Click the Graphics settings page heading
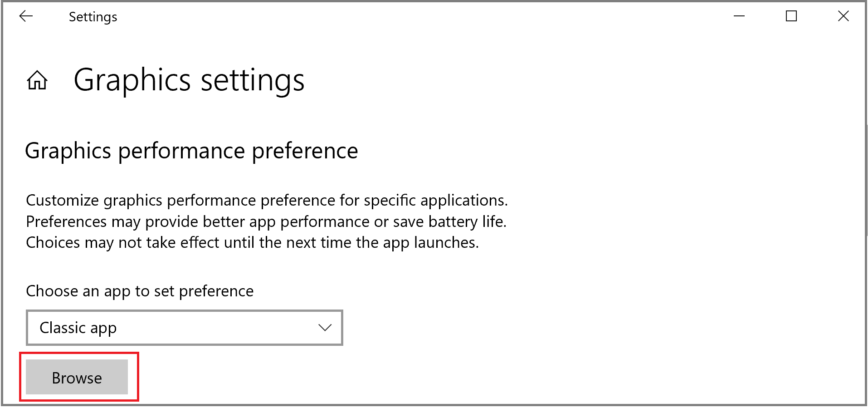This screenshot has height=408, width=868. (189, 80)
